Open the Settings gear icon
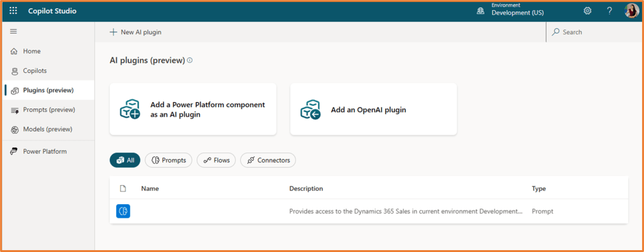644x252 pixels. point(587,11)
